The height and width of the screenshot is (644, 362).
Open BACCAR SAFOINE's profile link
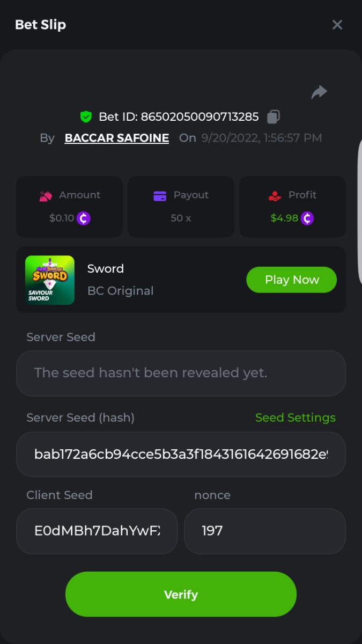117,138
